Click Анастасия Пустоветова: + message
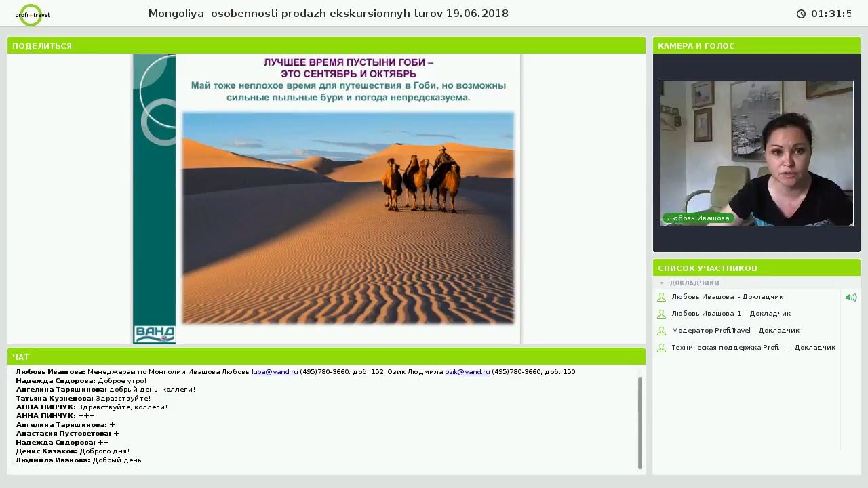This screenshot has height=488, width=868. 68,434
